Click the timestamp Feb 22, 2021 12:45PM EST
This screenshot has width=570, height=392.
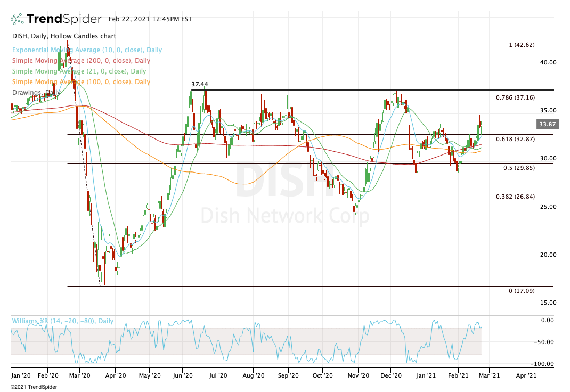click(150, 19)
